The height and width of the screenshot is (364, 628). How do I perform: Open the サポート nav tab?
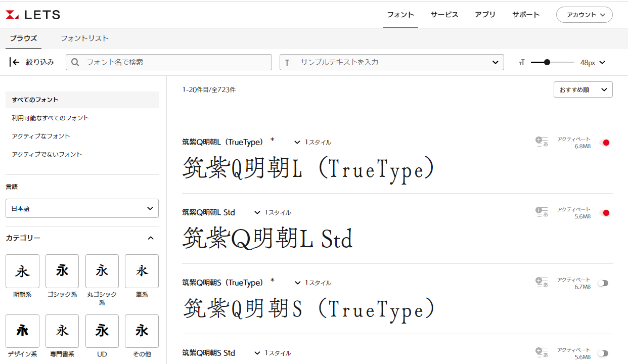(x=526, y=15)
